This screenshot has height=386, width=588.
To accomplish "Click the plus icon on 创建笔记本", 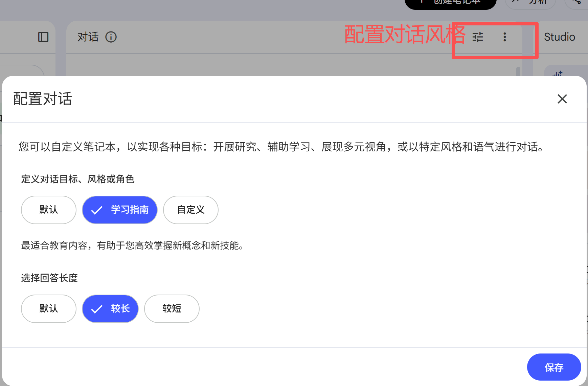I will [x=422, y=2].
